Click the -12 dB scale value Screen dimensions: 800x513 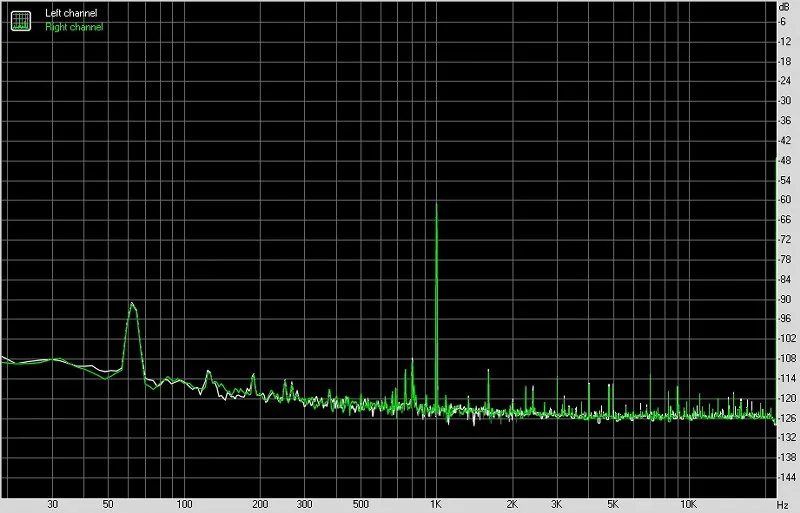784,41
